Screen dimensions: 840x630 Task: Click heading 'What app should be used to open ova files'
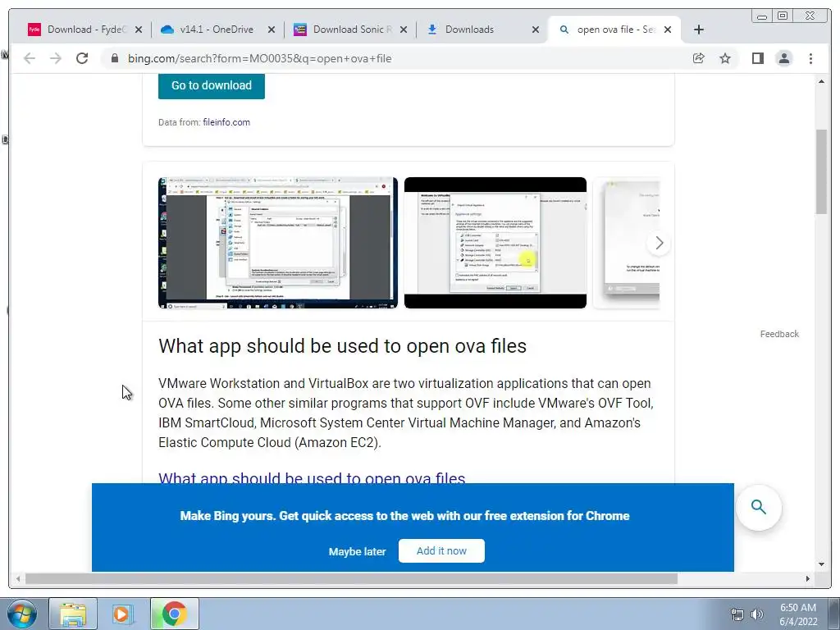pos(342,346)
